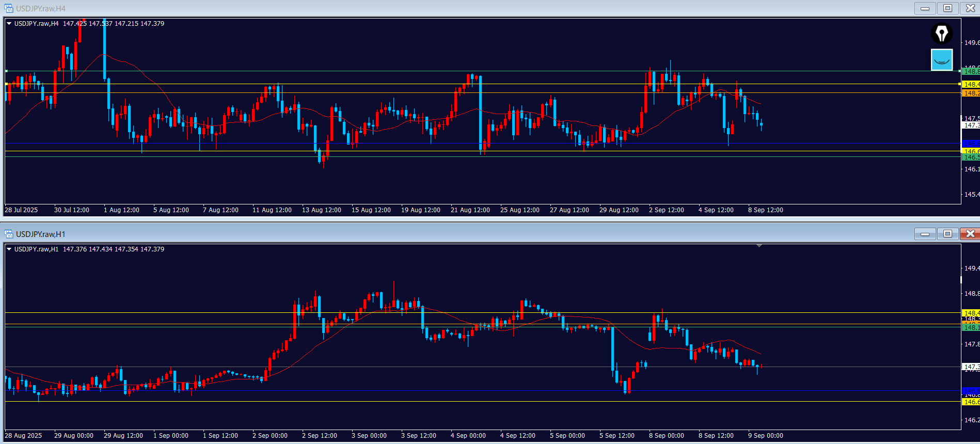Click the orange price label on H4 chart

(970, 93)
